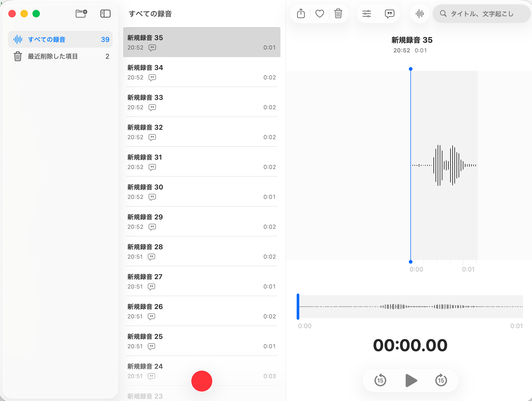Viewport: 532px width, 401px height.
Task: Toggle the sidebar visibility
Action: (x=105, y=14)
